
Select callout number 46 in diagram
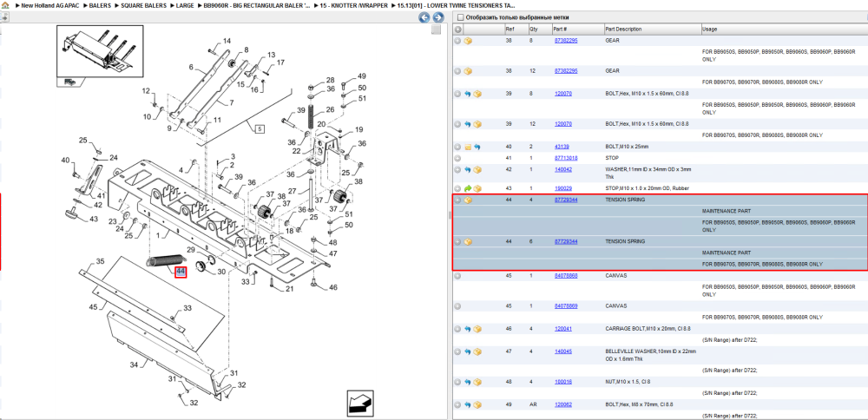pyautogui.click(x=332, y=288)
